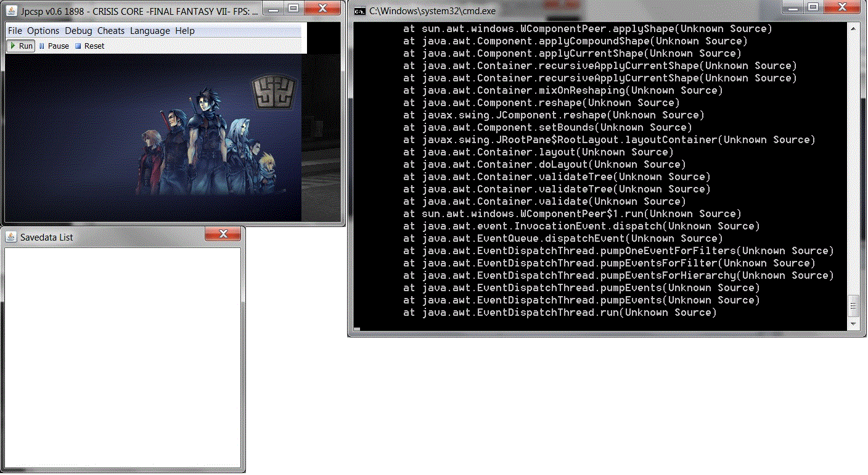868x475 pixels.
Task: Click inside the empty Savedata List box
Action: coord(123,358)
